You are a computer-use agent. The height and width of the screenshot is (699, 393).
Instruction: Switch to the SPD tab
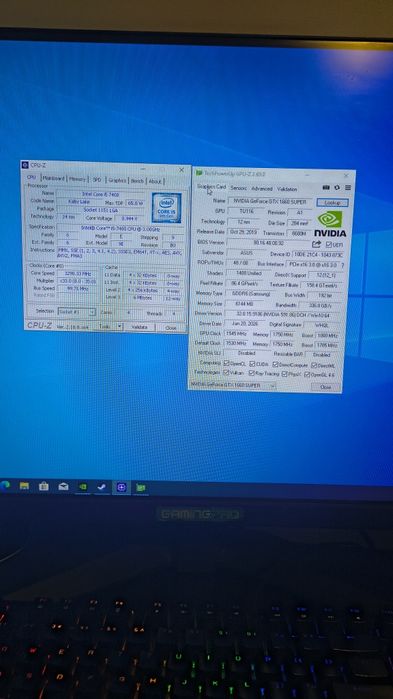pyautogui.click(x=97, y=179)
